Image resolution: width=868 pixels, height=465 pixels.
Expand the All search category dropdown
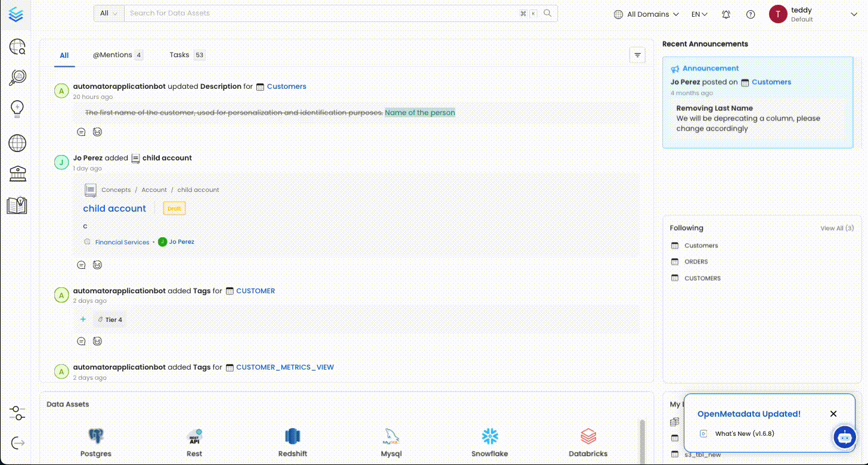point(108,13)
